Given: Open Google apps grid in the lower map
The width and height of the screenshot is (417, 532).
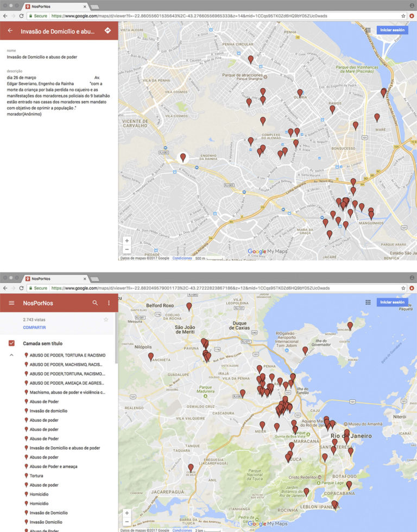Looking at the screenshot, I should tap(368, 302).
